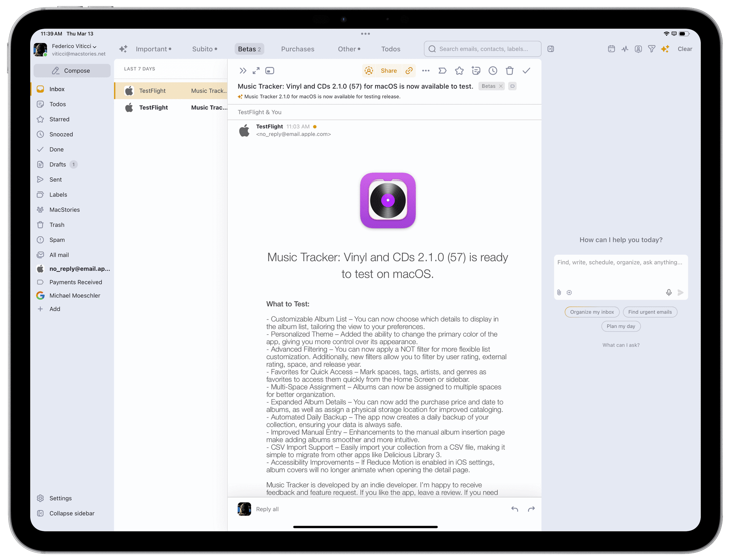Expand the email to full screen
The height and width of the screenshot is (560, 731).
click(x=256, y=71)
